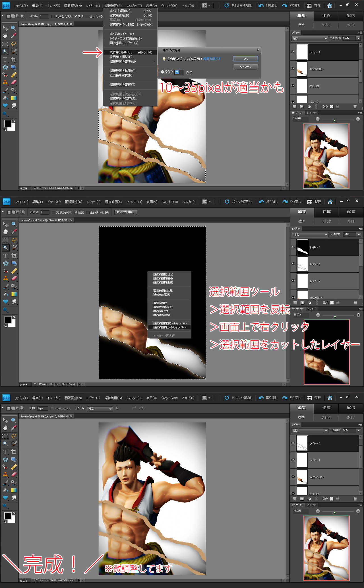364x588 pixels.
Task: Click the new layer icon in the レイヤー 7 window's layers panel
Action: tap(294, 107)
